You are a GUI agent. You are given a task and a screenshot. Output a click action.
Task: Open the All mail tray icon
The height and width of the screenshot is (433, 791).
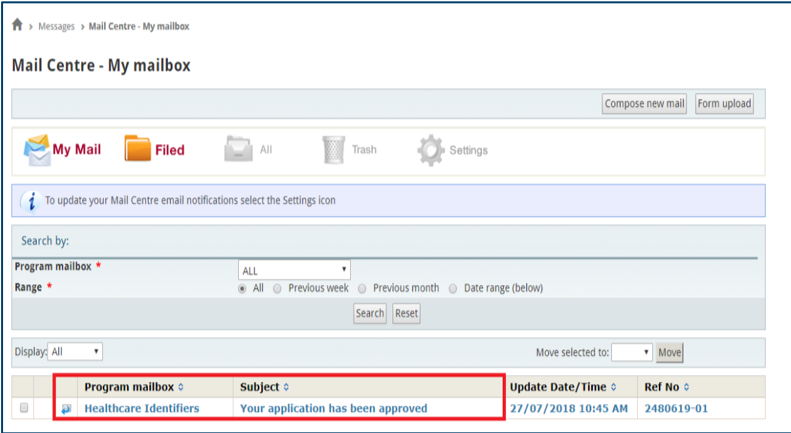[239, 149]
